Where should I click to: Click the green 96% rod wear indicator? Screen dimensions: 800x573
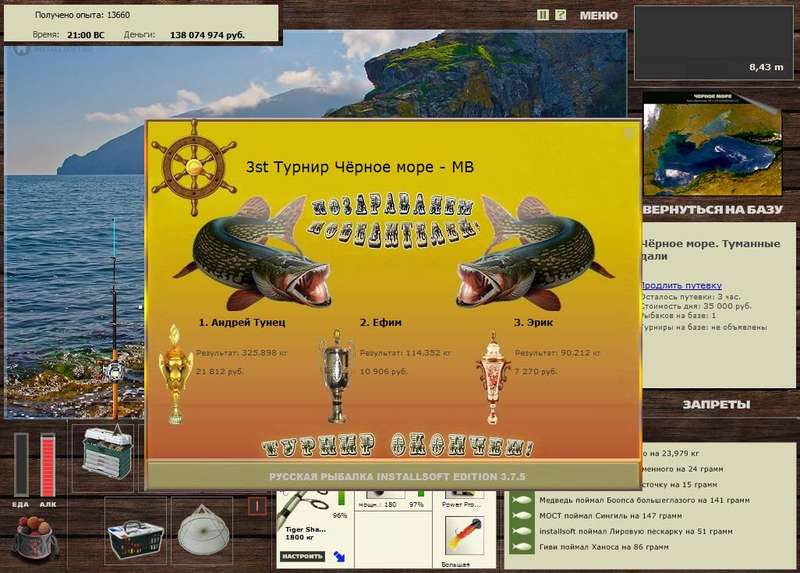341,498
